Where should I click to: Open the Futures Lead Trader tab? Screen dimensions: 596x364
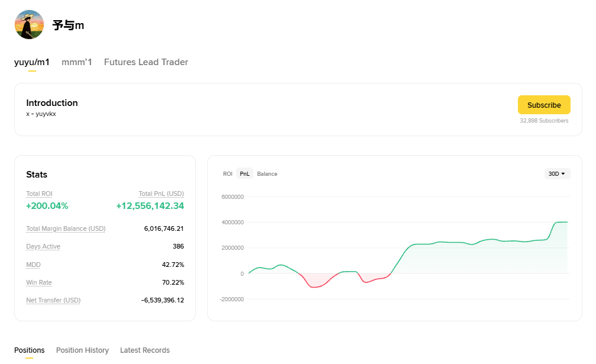pyautogui.click(x=146, y=62)
